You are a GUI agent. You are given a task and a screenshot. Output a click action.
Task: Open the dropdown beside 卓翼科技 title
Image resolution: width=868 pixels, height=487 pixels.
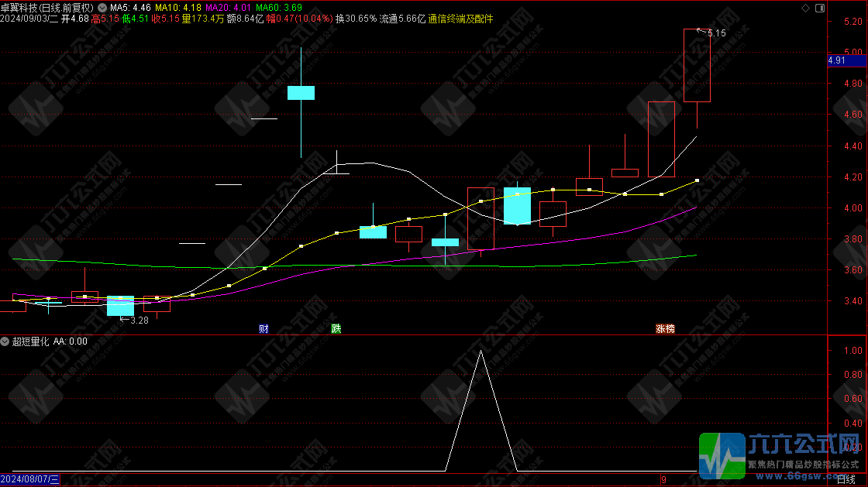[102, 8]
